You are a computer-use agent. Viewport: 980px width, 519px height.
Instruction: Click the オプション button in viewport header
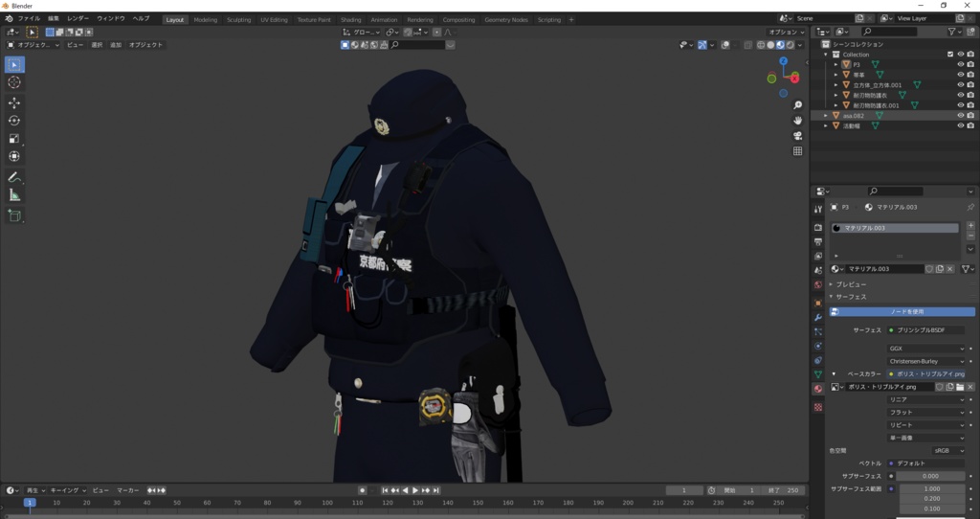coord(787,32)
